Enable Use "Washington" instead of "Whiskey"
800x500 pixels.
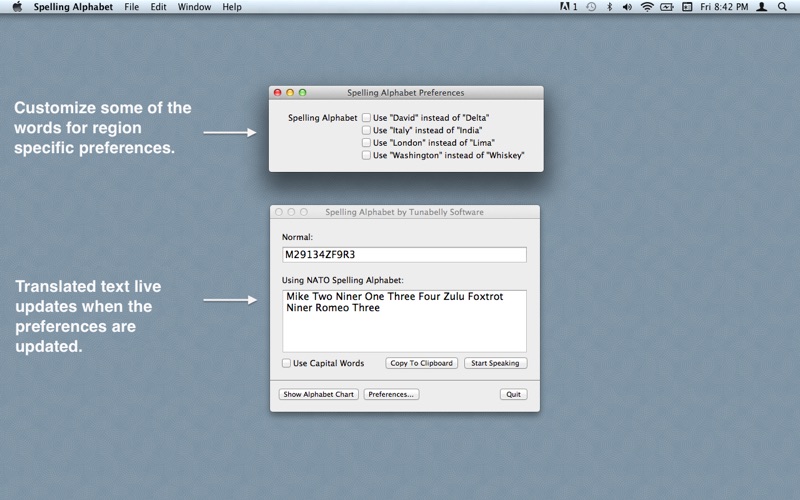pos(366,155)
